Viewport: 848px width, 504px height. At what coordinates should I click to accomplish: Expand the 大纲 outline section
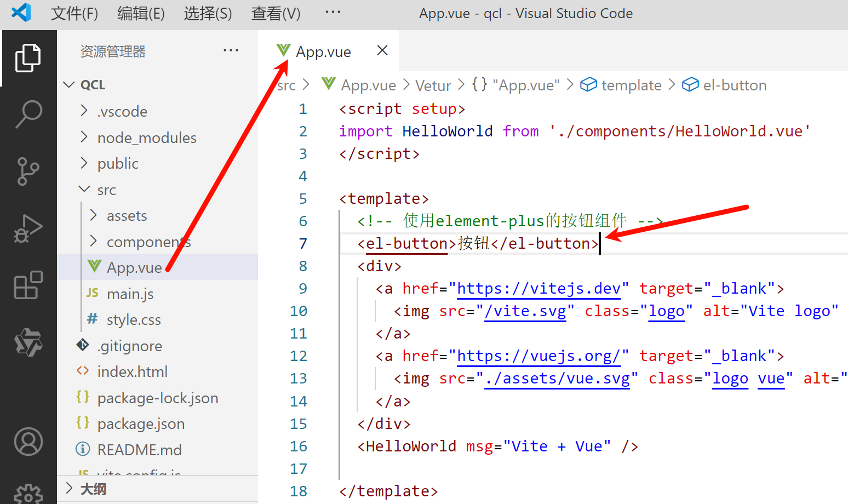69,488
